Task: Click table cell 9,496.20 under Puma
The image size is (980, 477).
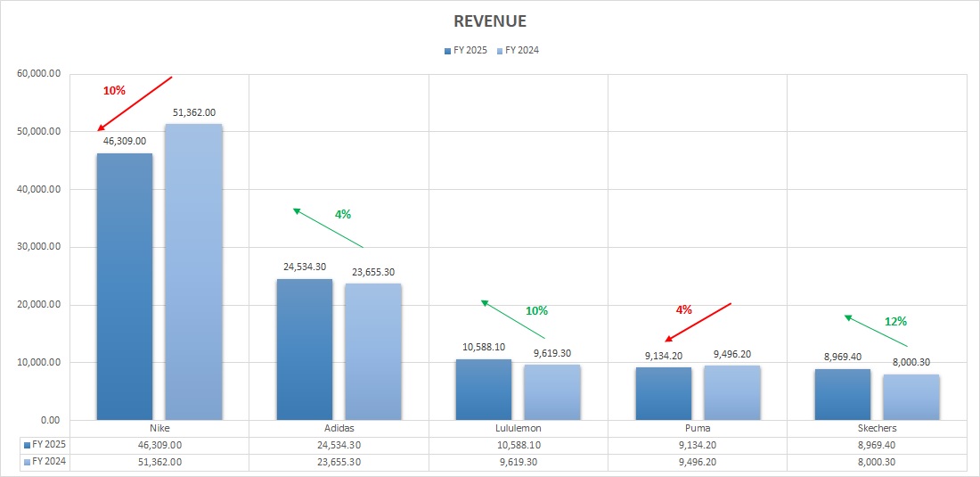Action: coord(698,463)
